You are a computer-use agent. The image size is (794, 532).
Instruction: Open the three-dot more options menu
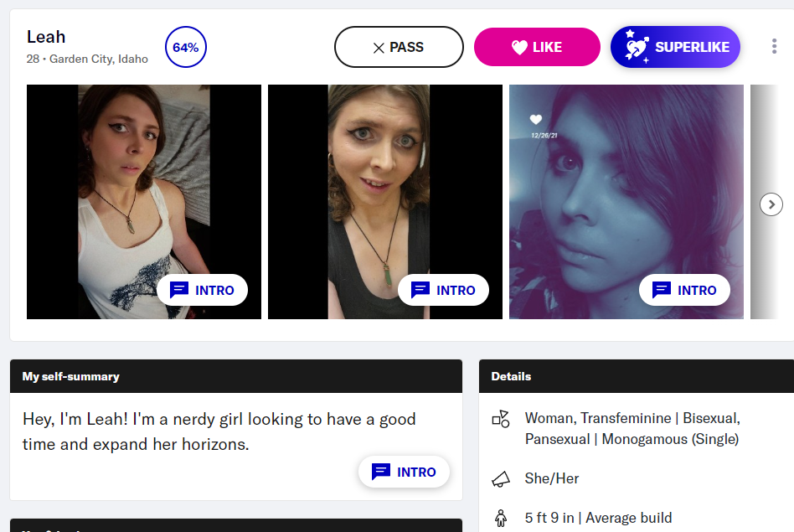(774, 46)
